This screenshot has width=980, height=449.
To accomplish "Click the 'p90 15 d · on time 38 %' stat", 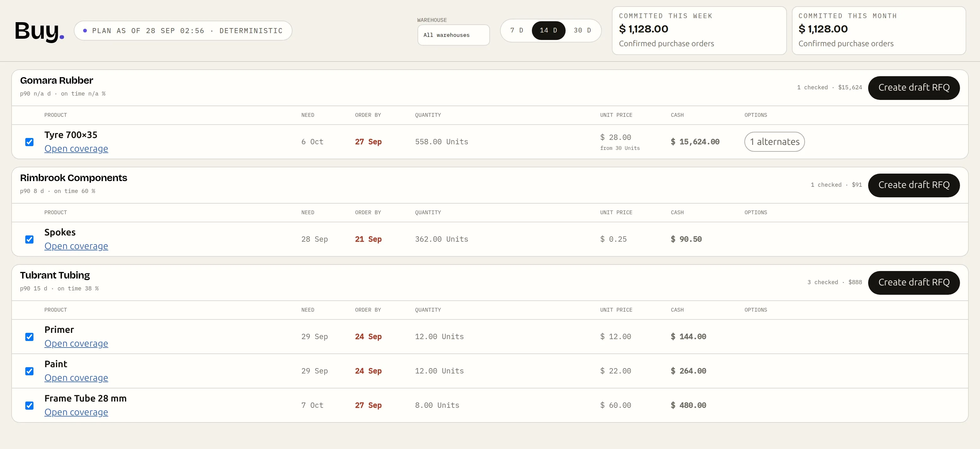I will 59,289.
